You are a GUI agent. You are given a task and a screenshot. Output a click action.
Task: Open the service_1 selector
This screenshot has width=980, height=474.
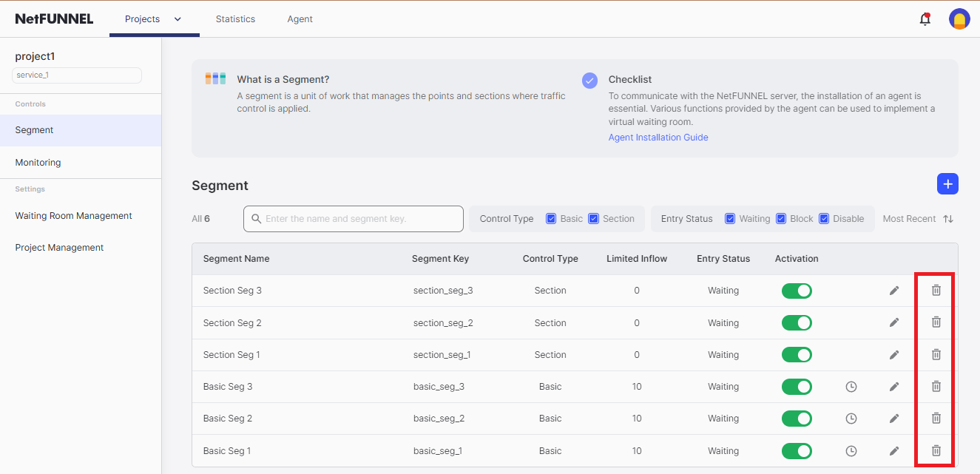[77, 75]
